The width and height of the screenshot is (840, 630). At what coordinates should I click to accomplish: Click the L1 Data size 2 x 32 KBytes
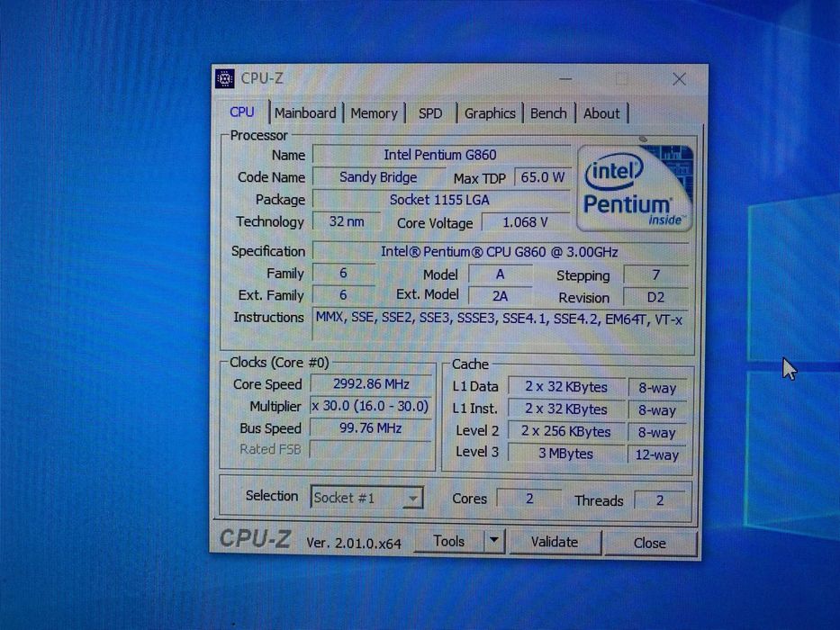566,387
